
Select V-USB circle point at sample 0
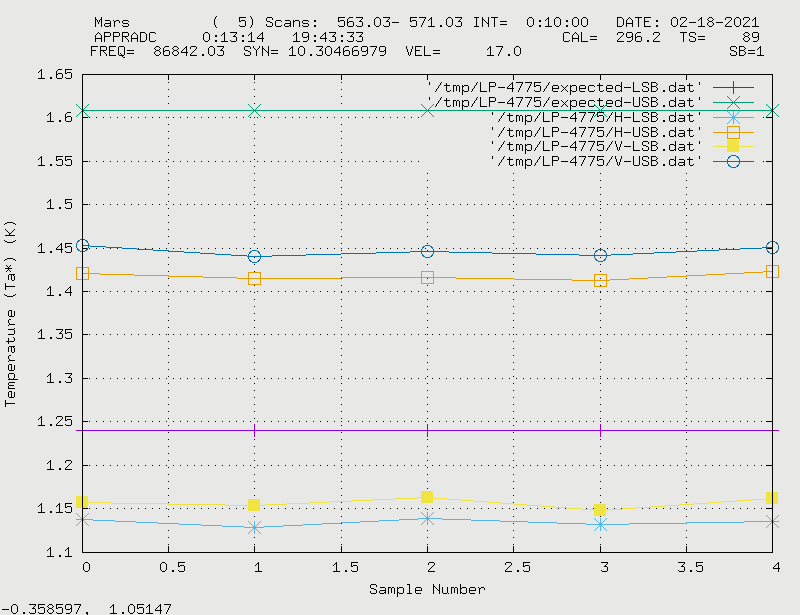(83, 245)
